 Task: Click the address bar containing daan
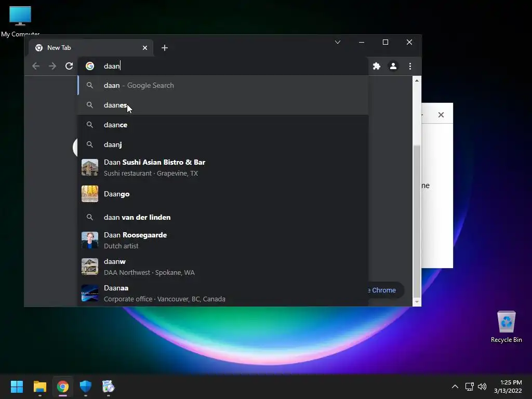click(223, 66)
